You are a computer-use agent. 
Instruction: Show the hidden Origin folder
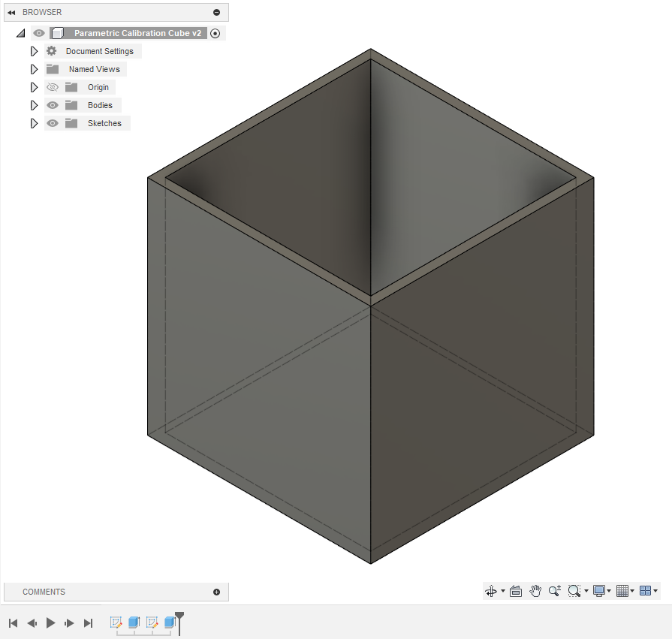(x=53, y=87)
